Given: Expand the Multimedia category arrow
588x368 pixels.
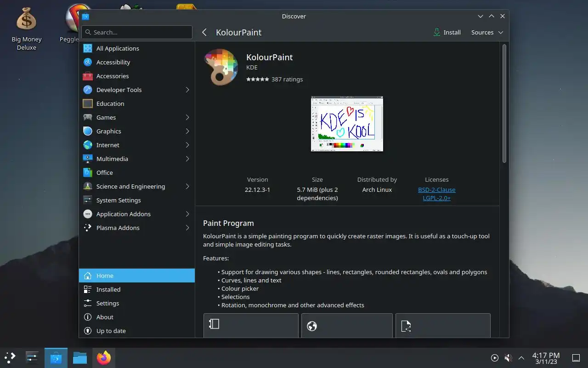Looking at the screenshot, I should (x=187, y=159).
